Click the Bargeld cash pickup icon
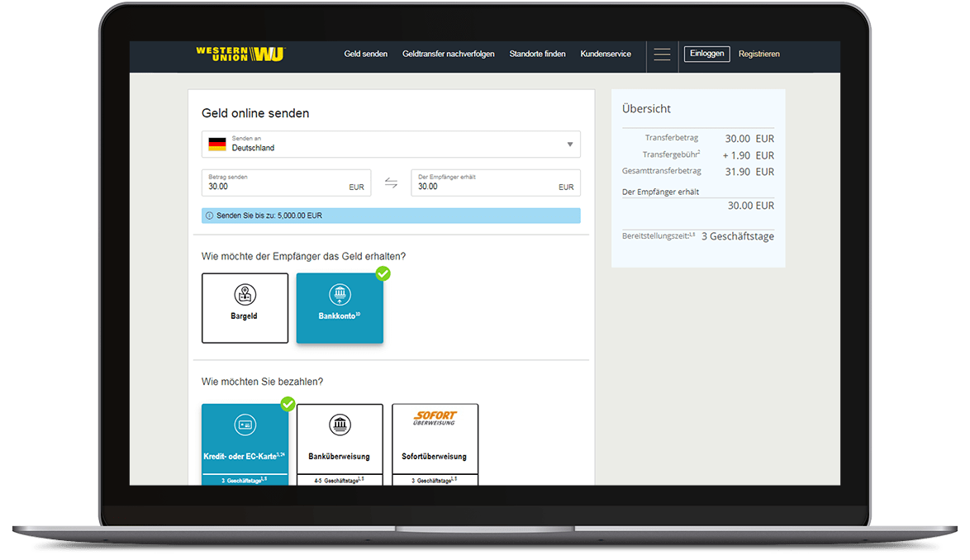This screenshot has width=970, height=560. [x=245, y=294]
